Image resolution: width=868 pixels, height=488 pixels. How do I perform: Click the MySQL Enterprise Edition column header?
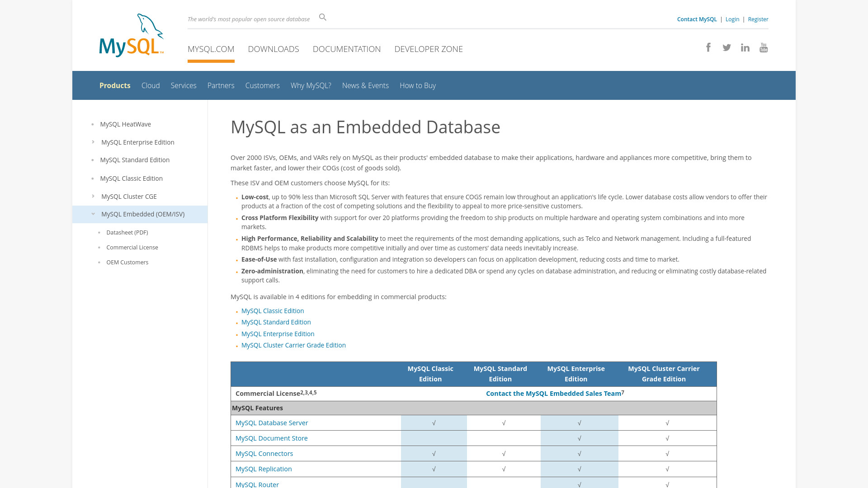click(x=576, y=374)
